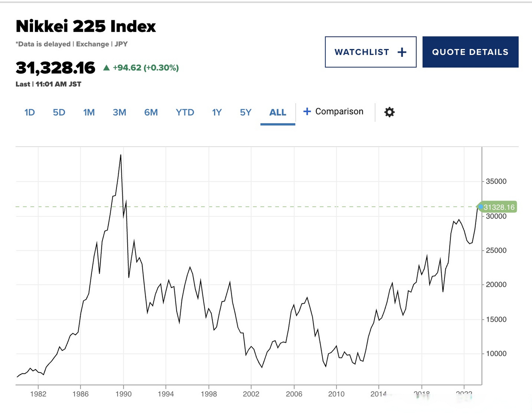The width and height of the screenshot is (532, 418).
Task: Click the 1986 x-axis label
Action: point(80,394)
